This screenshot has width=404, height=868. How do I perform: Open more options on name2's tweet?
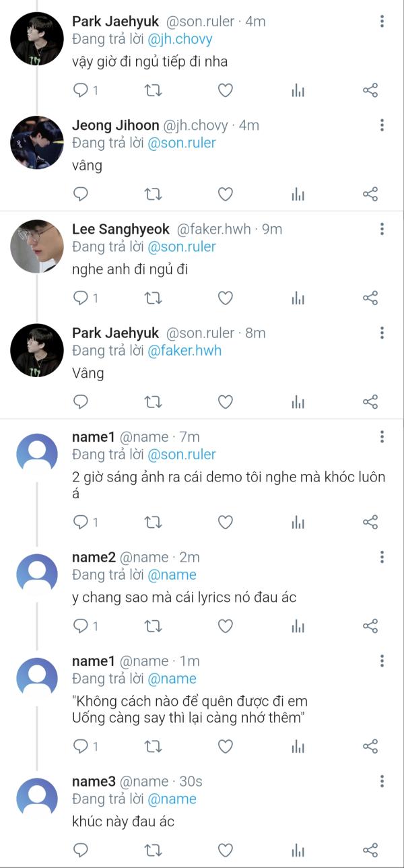382,557
